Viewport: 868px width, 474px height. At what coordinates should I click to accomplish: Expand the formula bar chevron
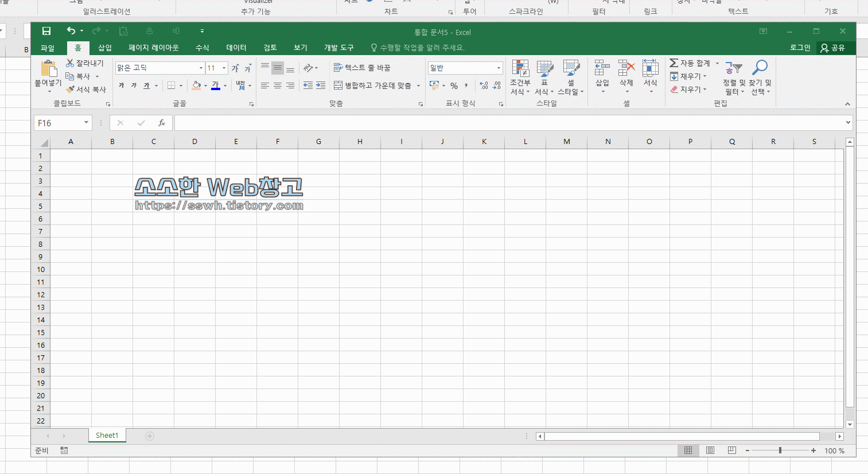[x=848, y=122]
